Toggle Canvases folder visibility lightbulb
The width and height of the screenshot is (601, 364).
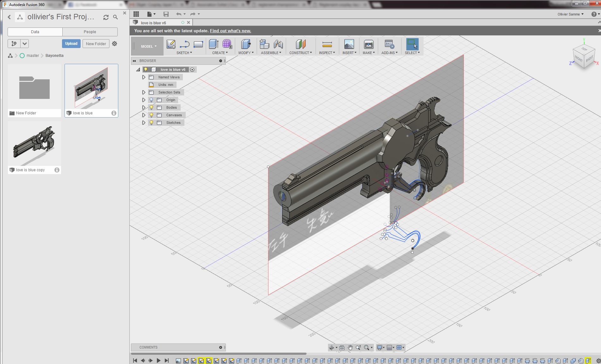point(152,115)
